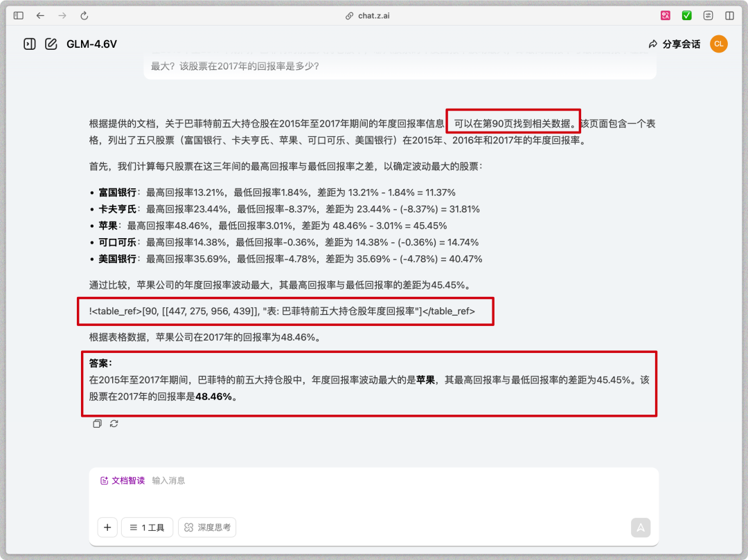Regenerate the assistant response
748x560 pixels.
click(x=114, y=424)
